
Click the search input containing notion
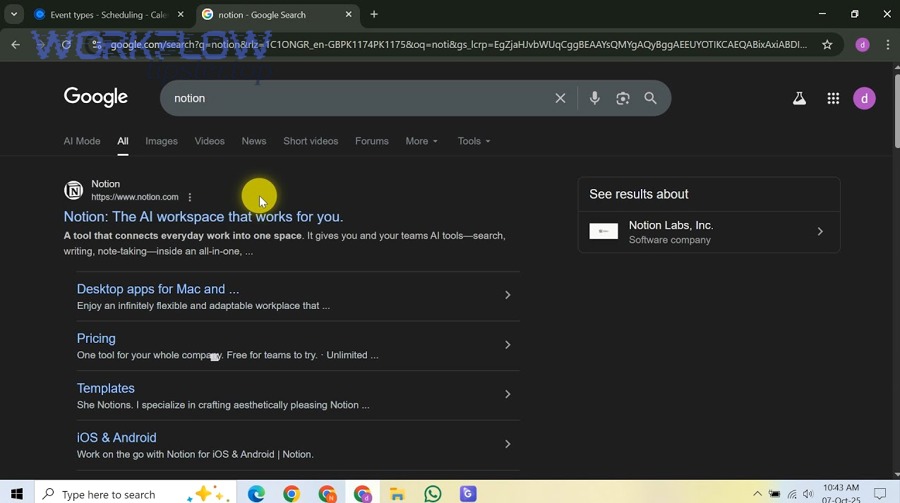pos(350,98)
